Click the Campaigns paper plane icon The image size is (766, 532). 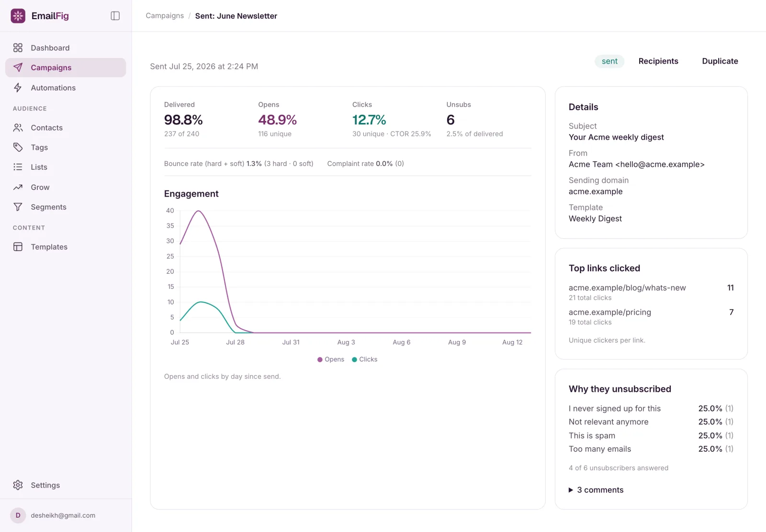tap(18, 67)
